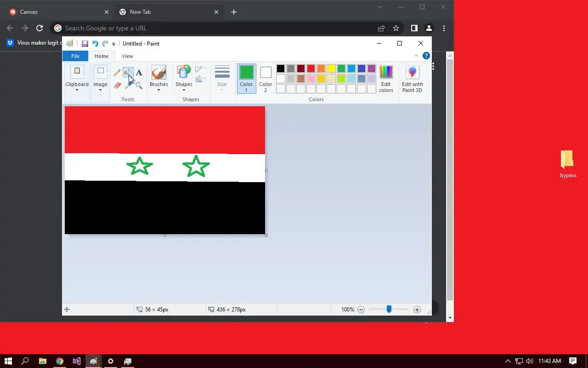Open 'Virus maker legit' bookmark
The width and height of the screenshot is (588, 368).
pyautogui.click(x=34, y=43)
